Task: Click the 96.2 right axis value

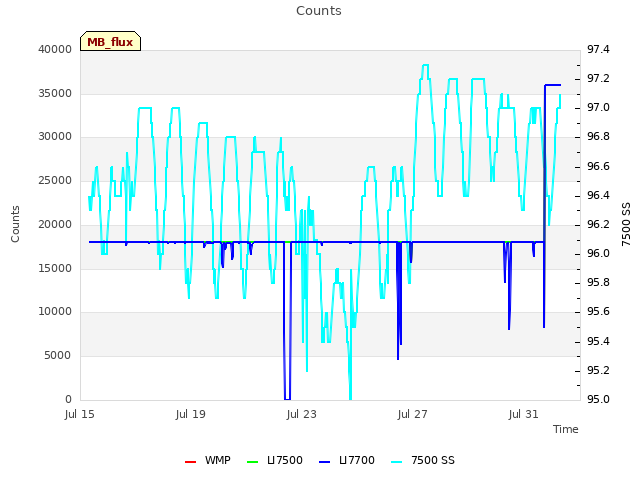Action: 598,224
